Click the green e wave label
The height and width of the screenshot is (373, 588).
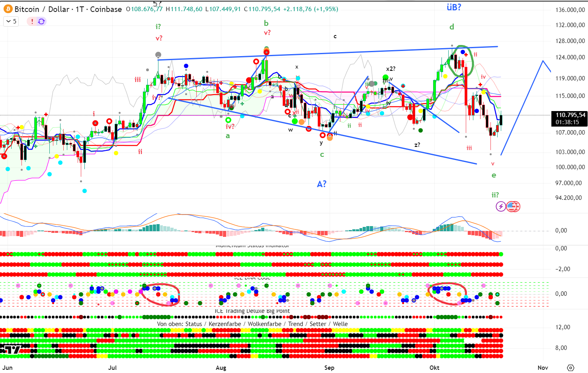[494, 175]
